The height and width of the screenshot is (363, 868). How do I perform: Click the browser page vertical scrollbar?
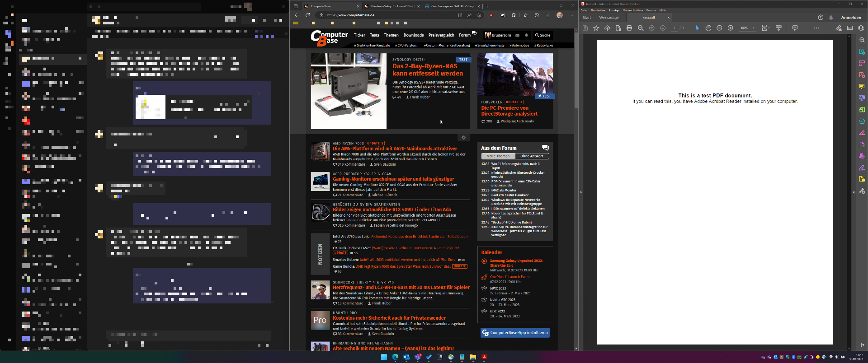[x=576, y=70]
